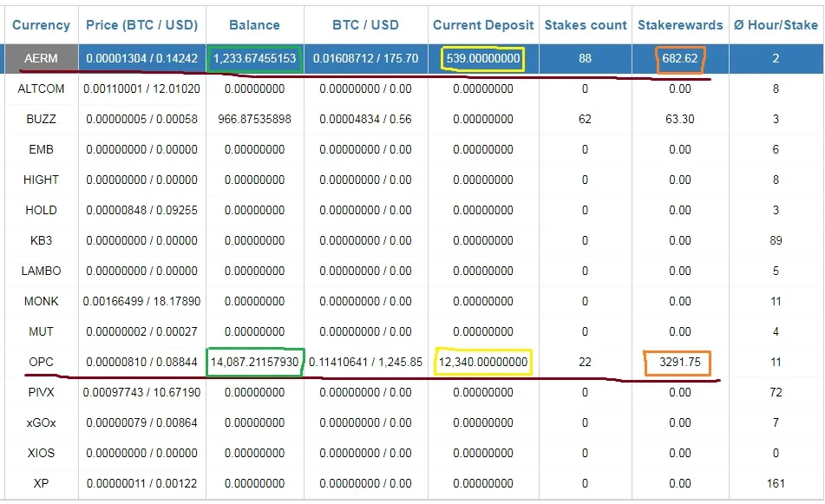Viewport: 825px width, 504px height.
Task: Sort by the Currency column header
Action: 41,25
